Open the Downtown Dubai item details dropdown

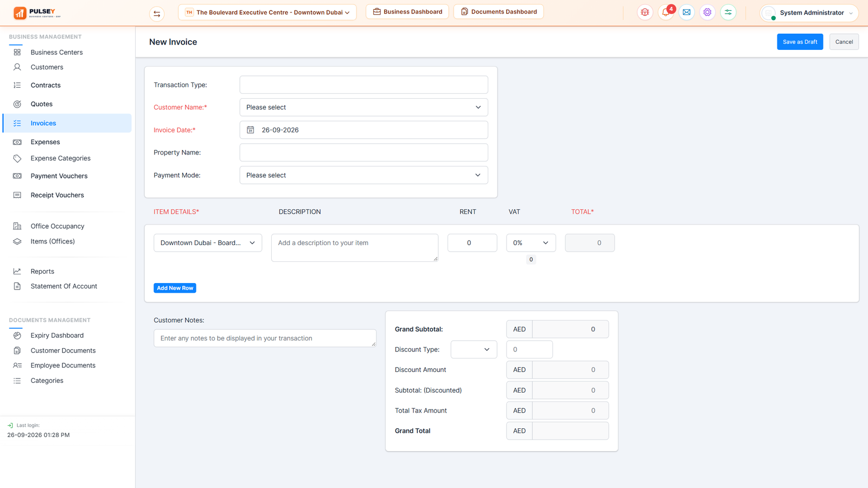tap(208, 243)
